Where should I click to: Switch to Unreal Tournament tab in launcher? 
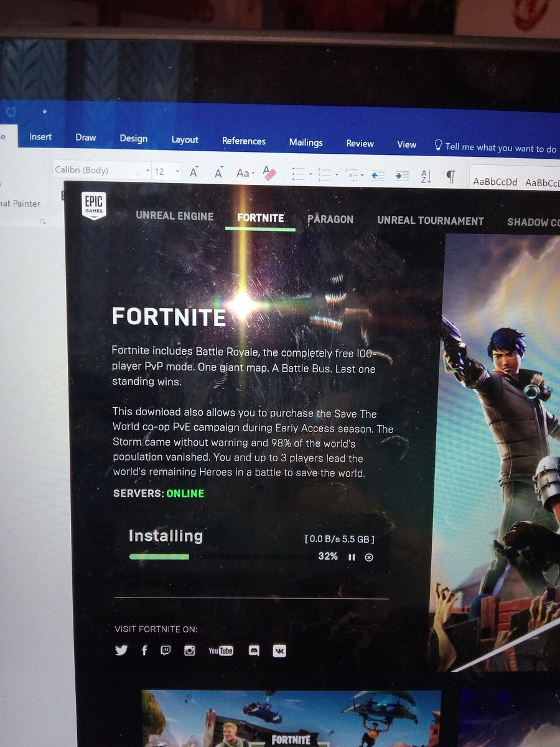pyautogui.click(x=431, y=221)
